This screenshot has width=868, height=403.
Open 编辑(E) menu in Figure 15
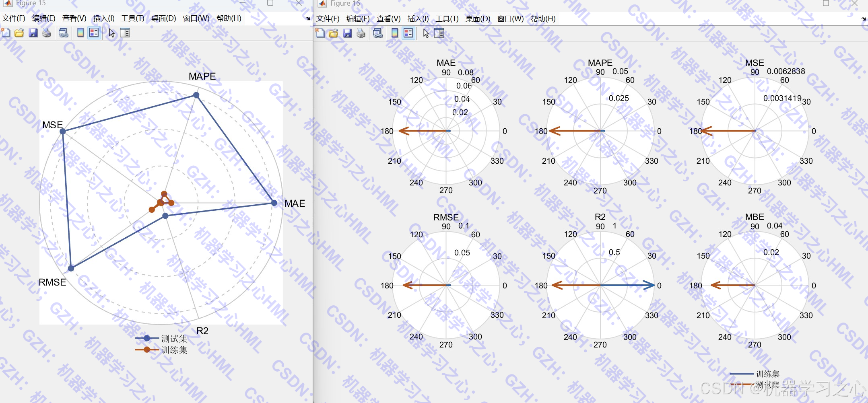coord(43,18)
